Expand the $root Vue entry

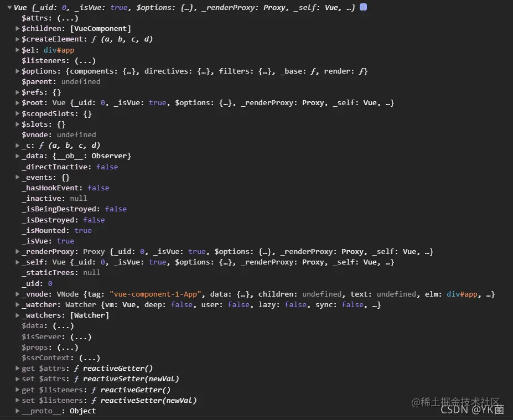17,103
